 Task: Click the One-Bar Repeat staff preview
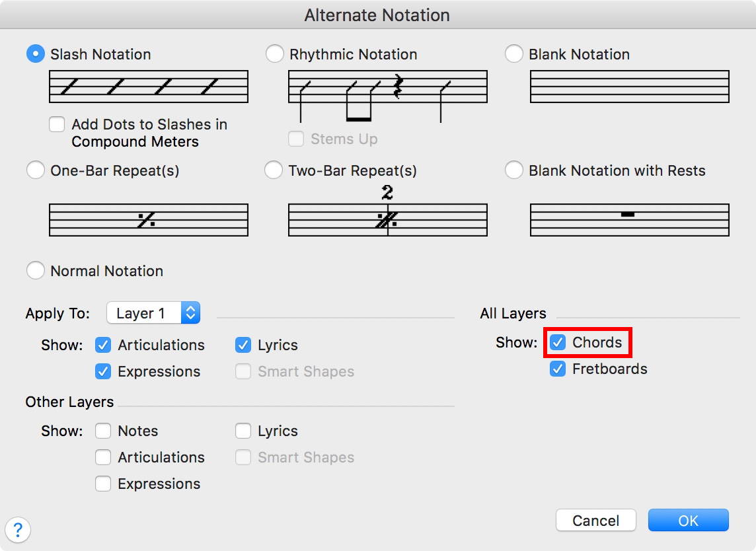[149, 220]
